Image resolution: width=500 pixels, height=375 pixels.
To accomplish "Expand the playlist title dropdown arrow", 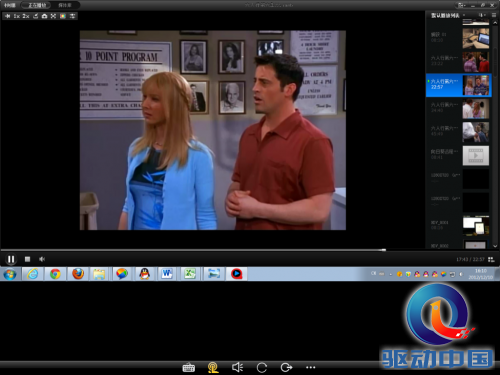I will [464, 15].
